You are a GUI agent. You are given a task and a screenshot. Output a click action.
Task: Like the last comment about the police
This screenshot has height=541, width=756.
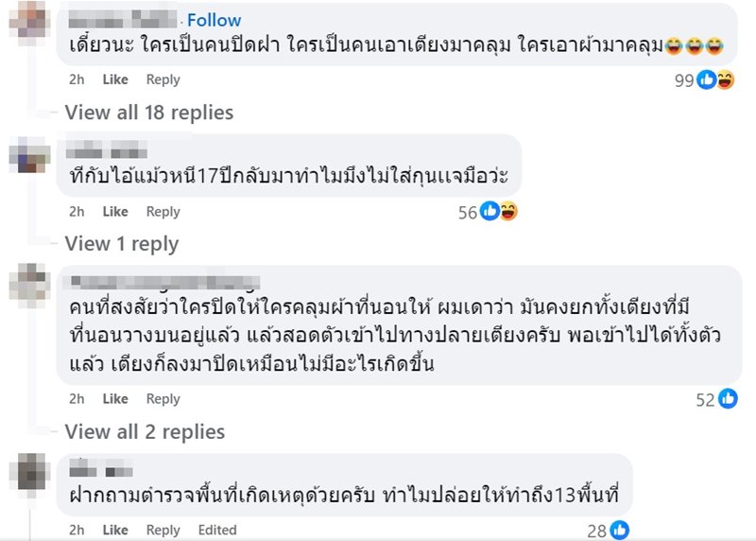tap(115, 530)
